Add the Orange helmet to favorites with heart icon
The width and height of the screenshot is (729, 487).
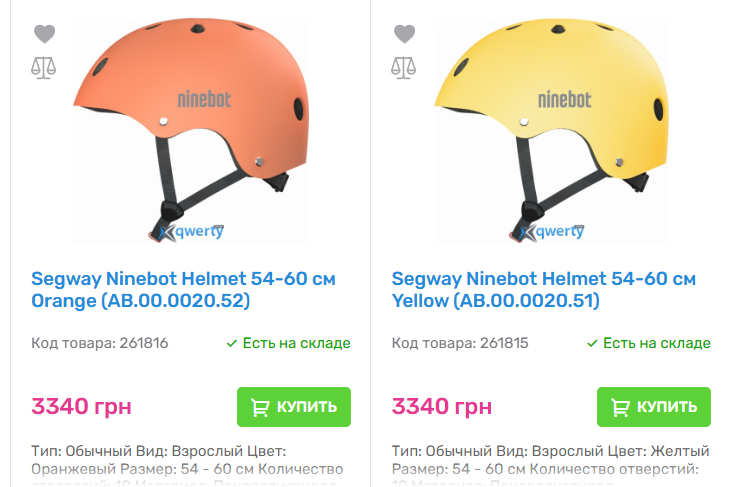(x=45, y=33)
